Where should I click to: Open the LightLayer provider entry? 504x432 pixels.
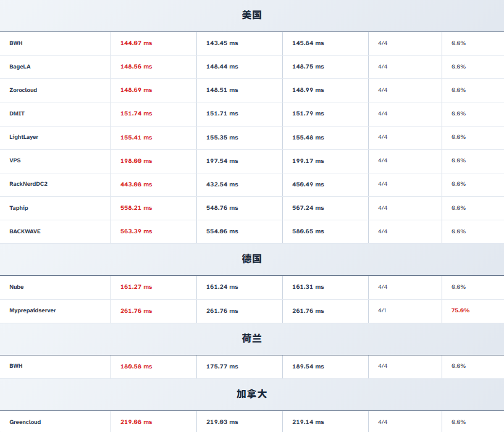23,137
